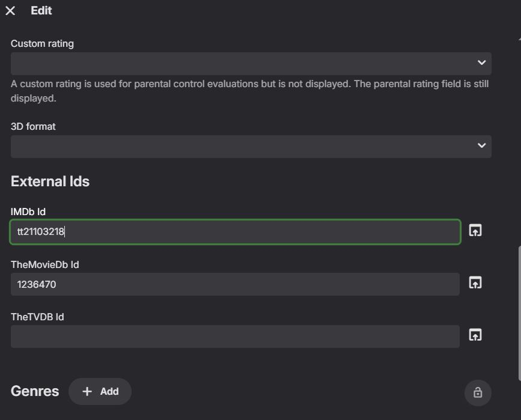
Task: Open the Custom rating combo box
Action: 240,63
